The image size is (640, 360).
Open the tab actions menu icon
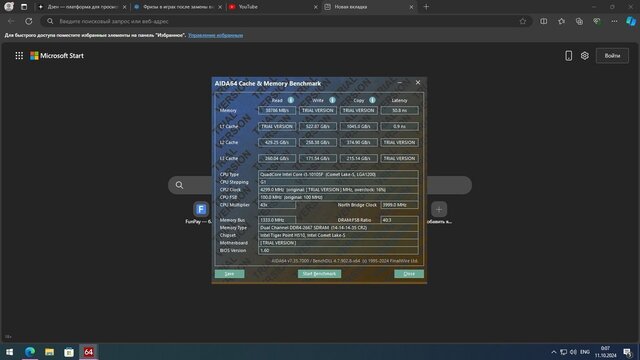pyautogui.click(x=24, y=7)
